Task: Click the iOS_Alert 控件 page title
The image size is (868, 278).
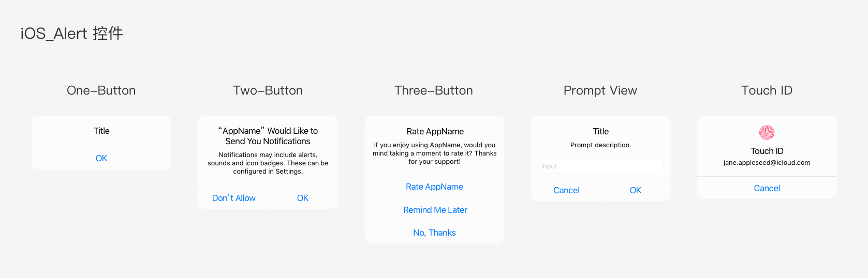Action: [72, 34]
